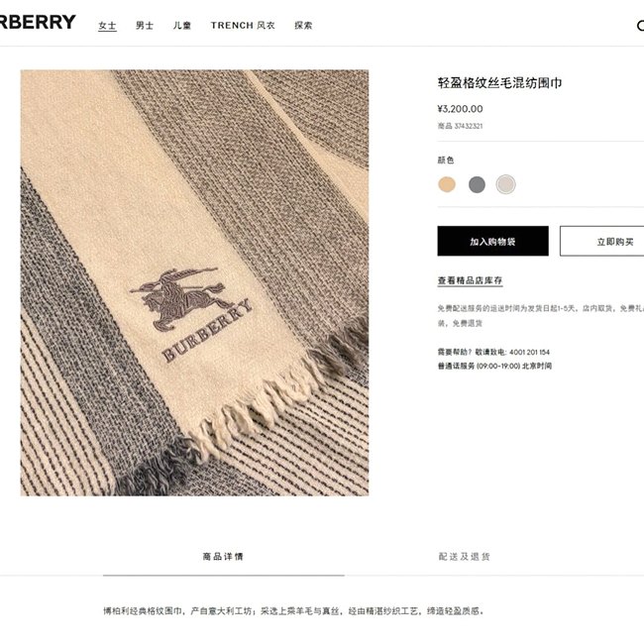Click the product number 37432321
Image resolution: width=644 pixels, height=644 pixels.
click(x=469, y=126)
